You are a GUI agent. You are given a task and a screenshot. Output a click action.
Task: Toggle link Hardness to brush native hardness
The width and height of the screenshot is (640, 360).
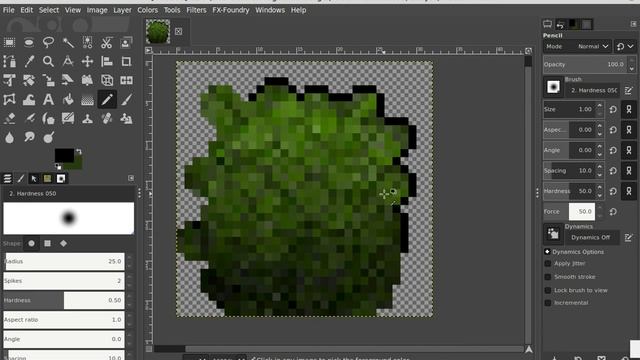point(629,191)
